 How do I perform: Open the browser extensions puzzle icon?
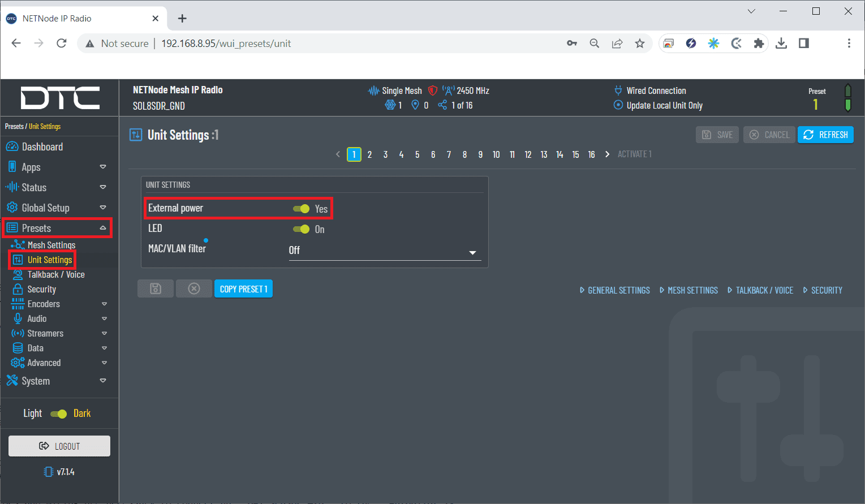coord(759,44)
